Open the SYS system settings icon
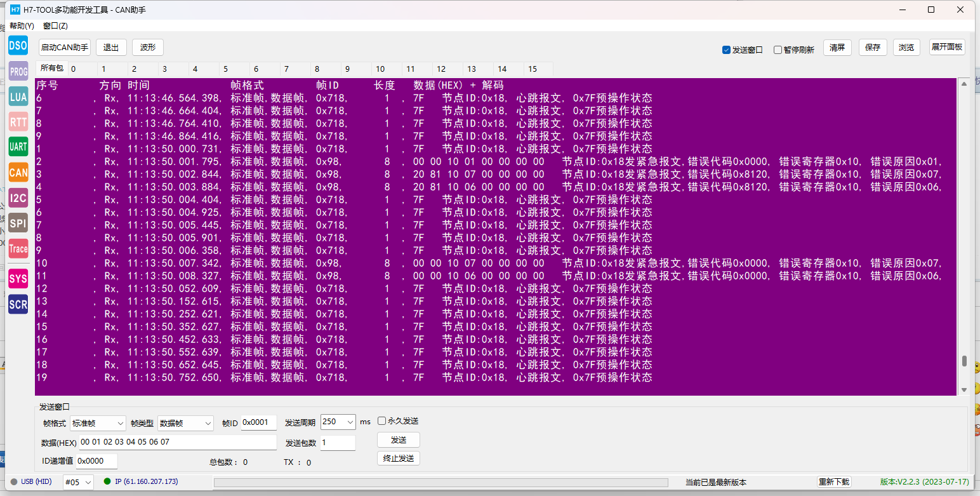Image resolution: width=980 pixels, height=496 pixels. (18, 279)
